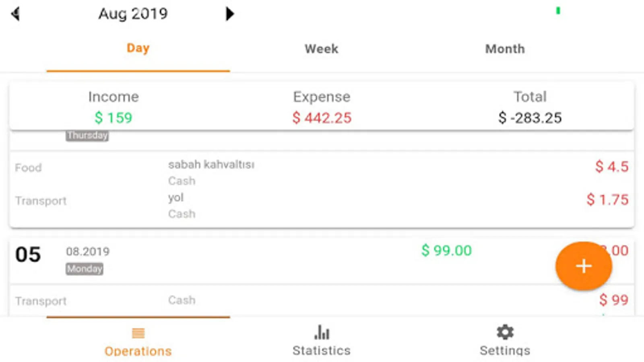The image size is (644, 362).
Task: Tap the Expense $442.25 summary
Action: coord(322,108)
